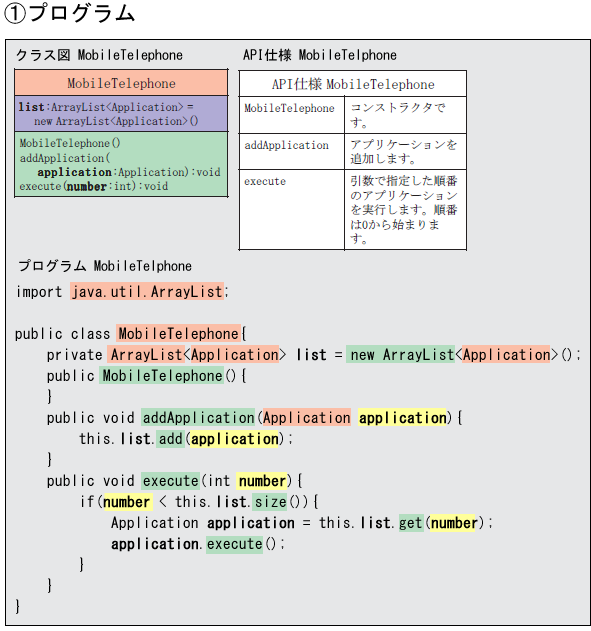Click the yellow number argument inside get()
This screenshot has width=591, height=631.
coord(454,523)
